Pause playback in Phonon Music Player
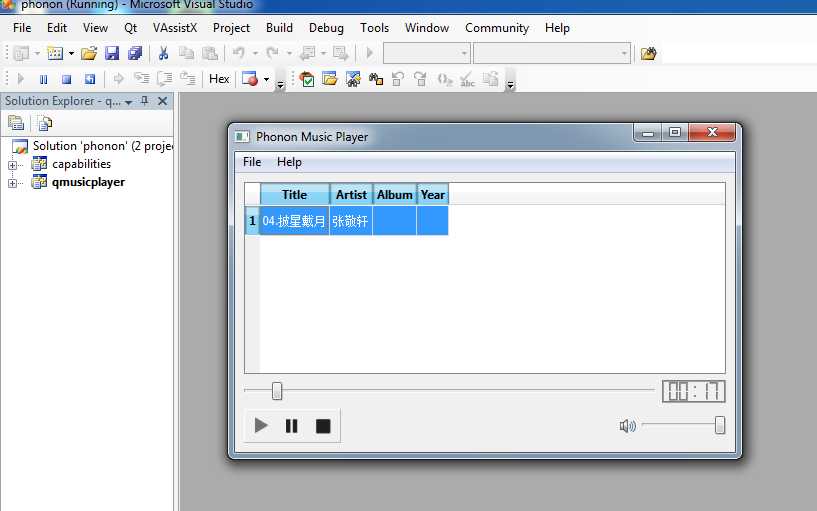Viewport: 817px width, 511px height. pyautogui.click(x=292, y=426)
